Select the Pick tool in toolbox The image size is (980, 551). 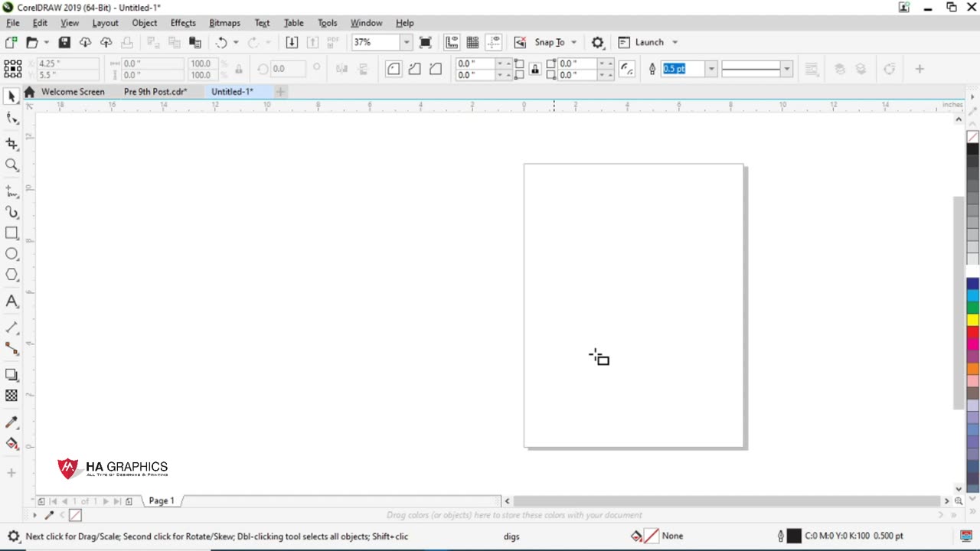pos(11,96)
